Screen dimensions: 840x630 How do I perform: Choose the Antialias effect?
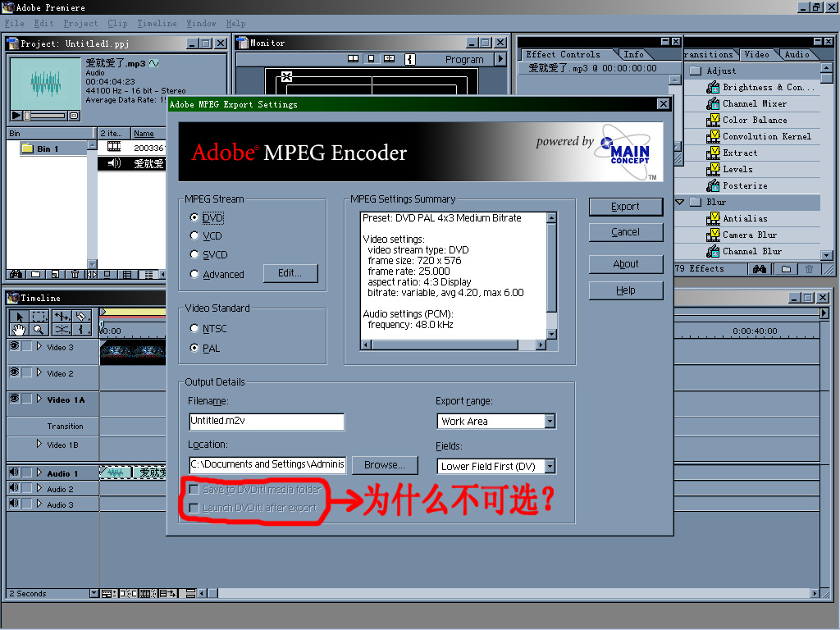coord(745,218)
